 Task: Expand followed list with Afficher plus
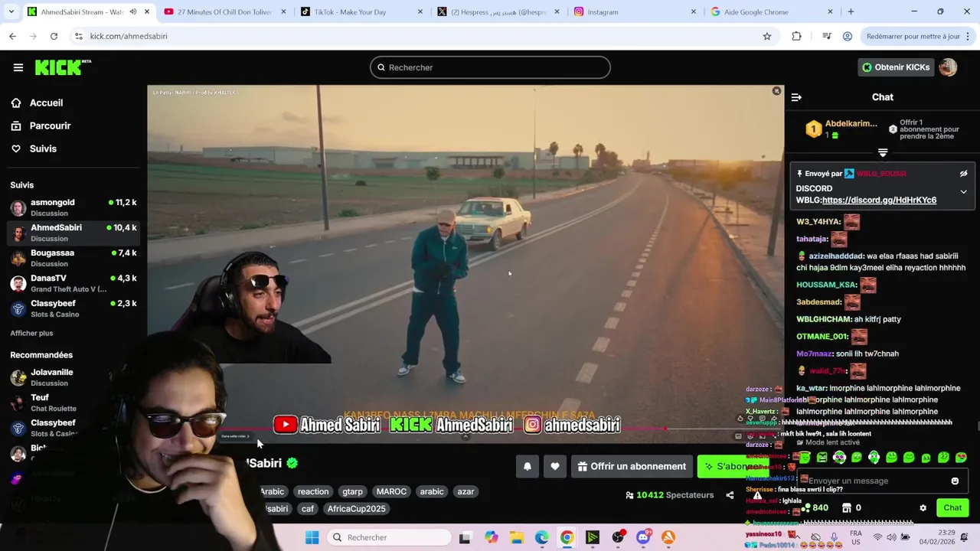[x=31, y=333]
